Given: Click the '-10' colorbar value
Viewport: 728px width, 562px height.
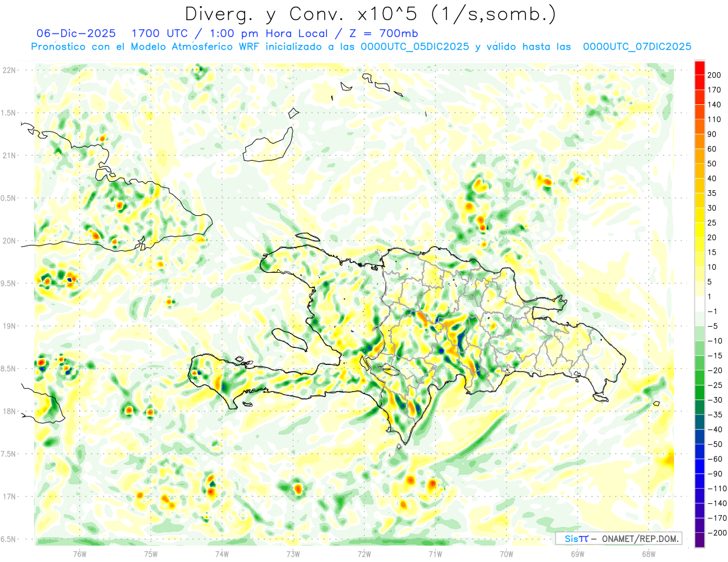Looking at the screenshot, I should pyautogui.click(x=715, y=341).
